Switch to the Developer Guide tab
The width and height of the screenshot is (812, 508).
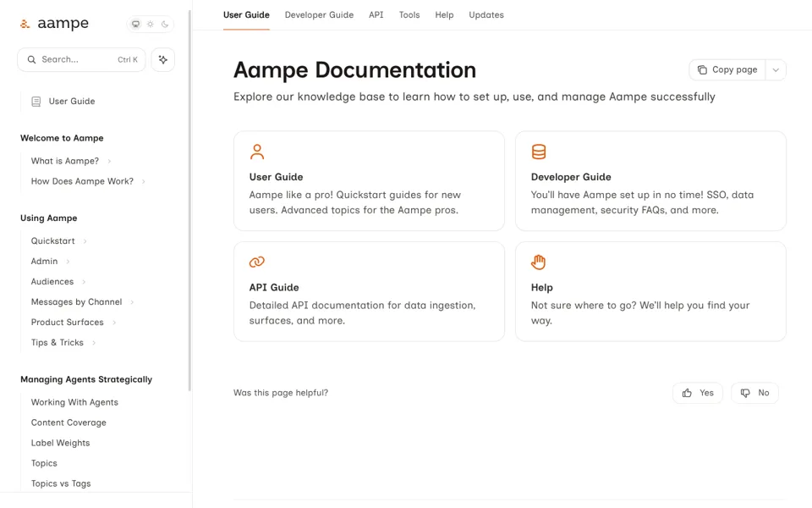click(319, 15)
